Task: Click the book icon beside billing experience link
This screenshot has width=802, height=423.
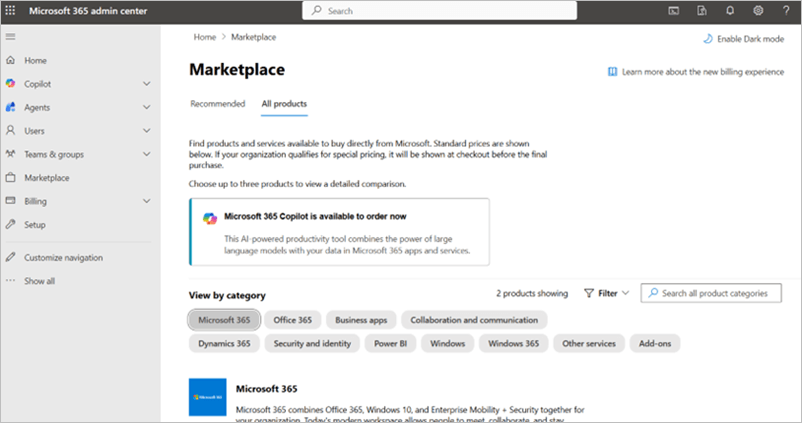Action: point(612,72)
